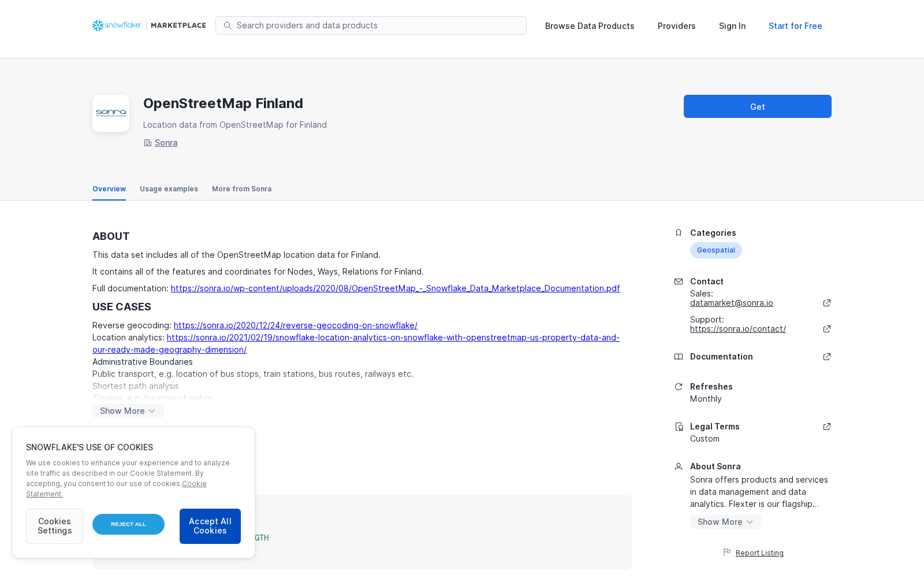Open the reverse geocoding article link

296,325
